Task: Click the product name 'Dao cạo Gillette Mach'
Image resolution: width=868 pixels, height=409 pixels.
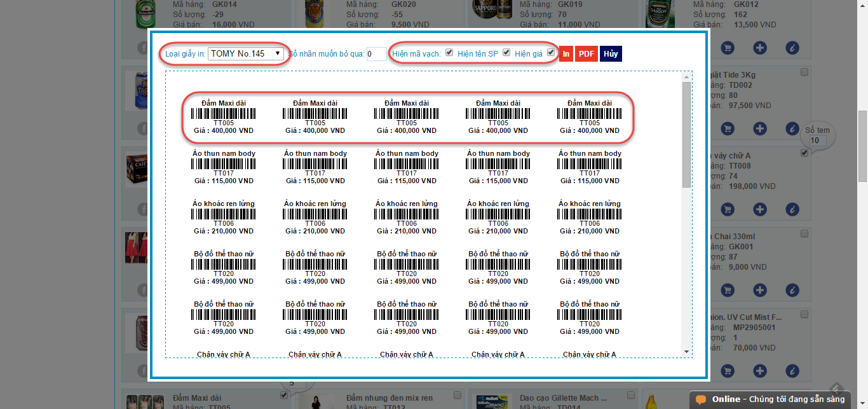Action: tap(563, 398)
